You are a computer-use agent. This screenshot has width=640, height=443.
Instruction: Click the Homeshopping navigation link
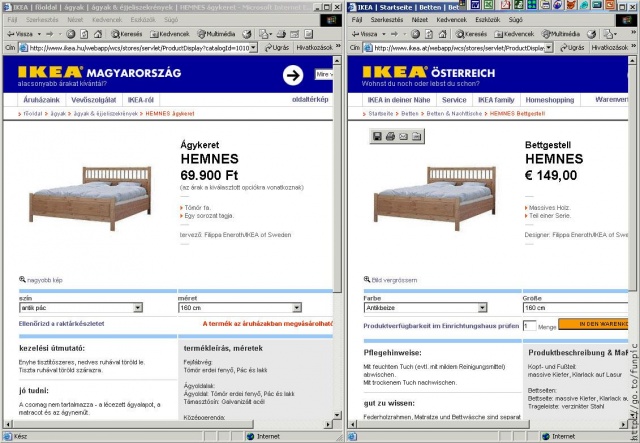tap(550, 100)
